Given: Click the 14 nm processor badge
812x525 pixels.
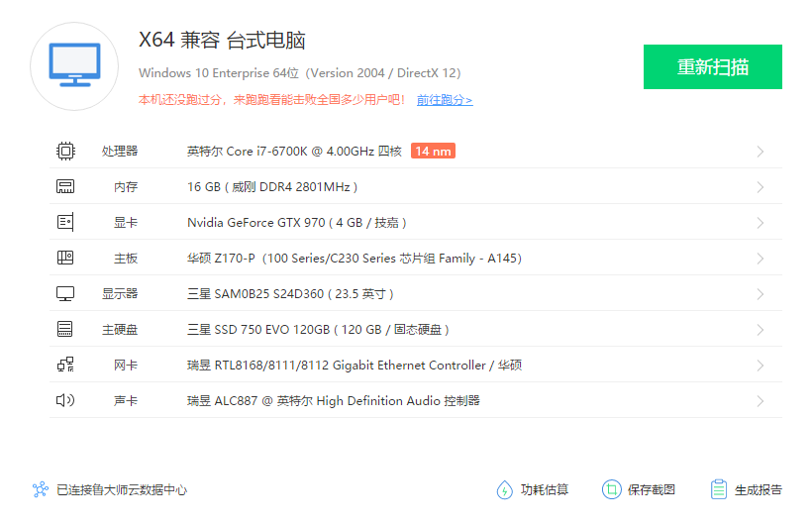Looking at the screenshot, I should (x=434, y=152).
